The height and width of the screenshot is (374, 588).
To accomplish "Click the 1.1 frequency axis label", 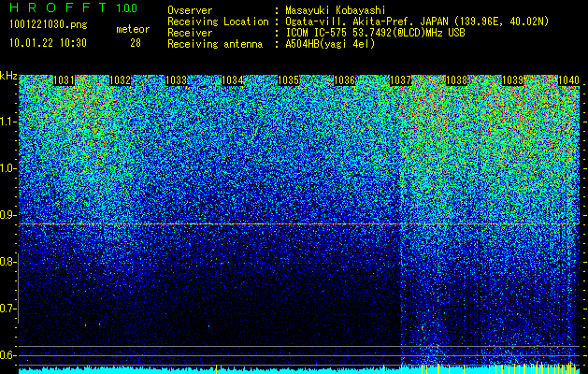I will pyautogui.click(x=8, y=122).
